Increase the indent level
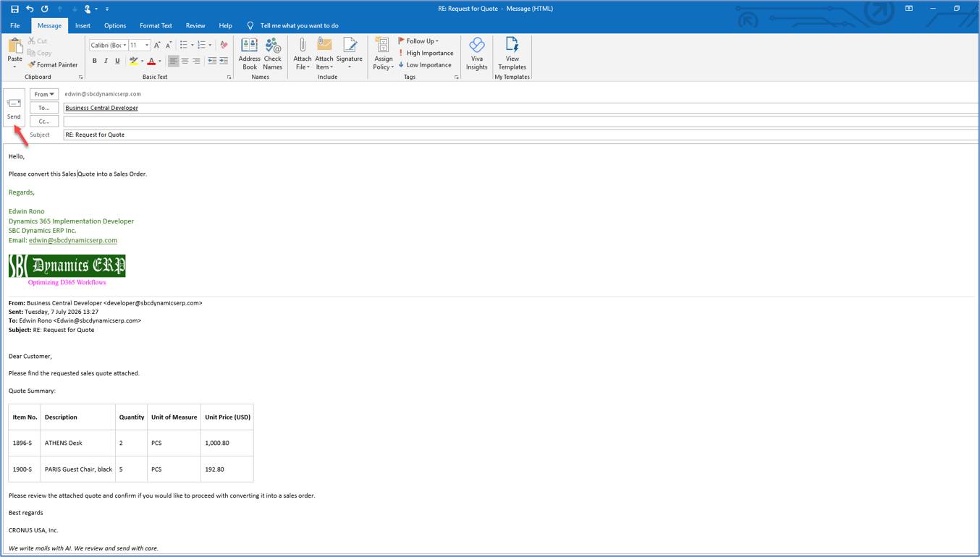This screenshot has width=980, height=557. click(x=224, y=61)
